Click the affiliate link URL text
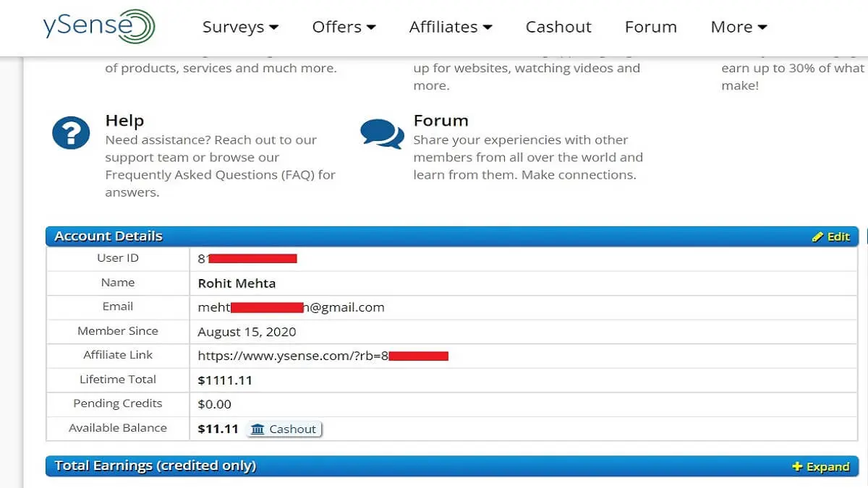The image size is (868, 488). click(293, 356)
